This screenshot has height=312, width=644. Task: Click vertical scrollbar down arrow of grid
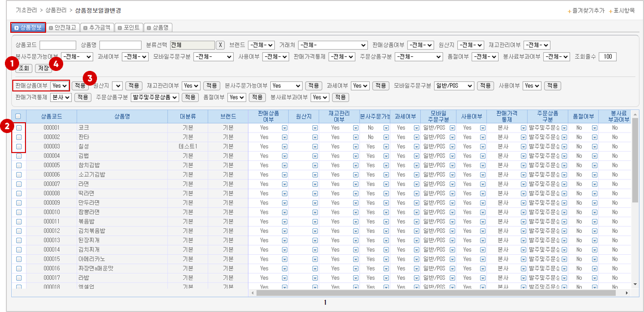pos(635,284)
